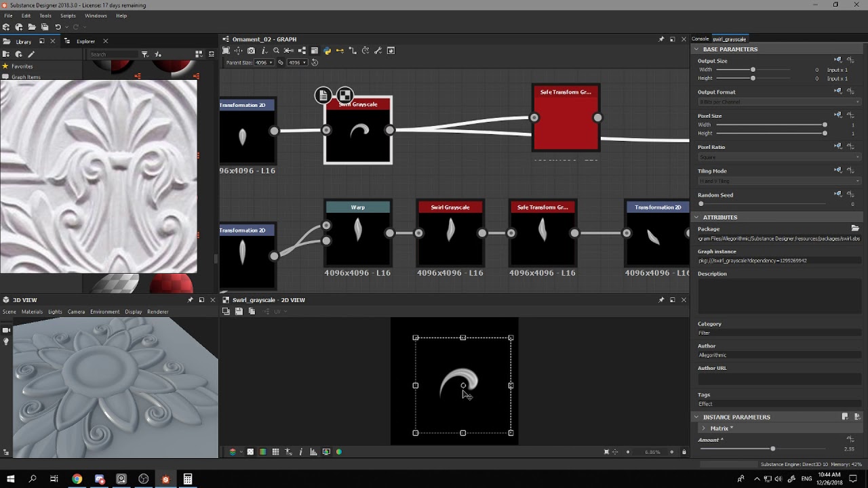This screenshot has height=488, width=868.
Task: Open the Pixel Ratio Square dropdown
Action: point(779,157)
